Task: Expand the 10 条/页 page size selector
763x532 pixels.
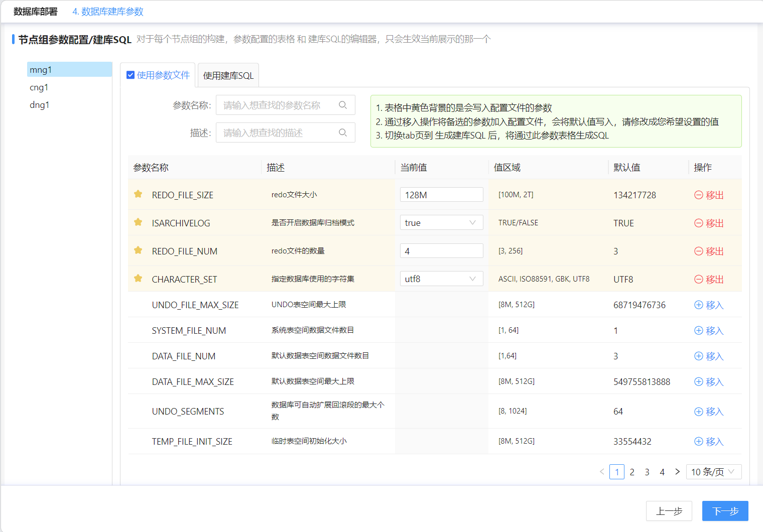Action: [x=713, y=472]
